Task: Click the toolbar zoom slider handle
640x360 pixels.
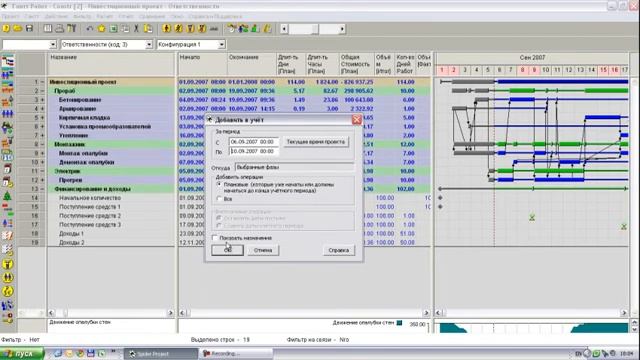Action: point(314,29)
